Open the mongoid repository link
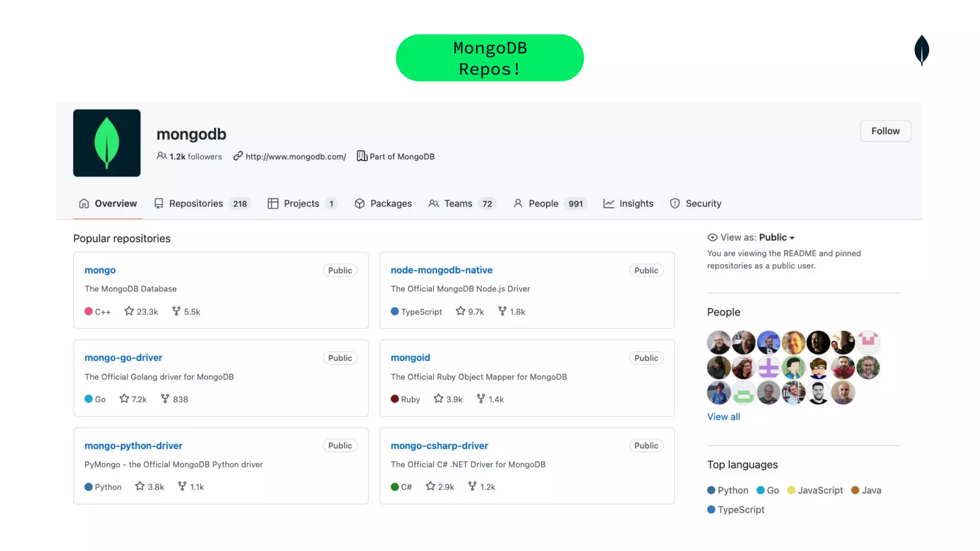The width and height of the screenshot is (980, 551). click(410, 357)
